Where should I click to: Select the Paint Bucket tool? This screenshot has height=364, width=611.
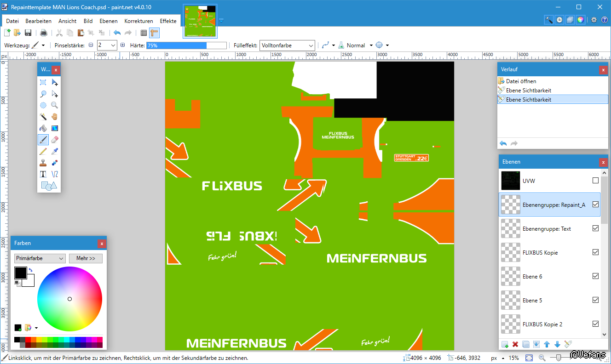pos(43,128)
